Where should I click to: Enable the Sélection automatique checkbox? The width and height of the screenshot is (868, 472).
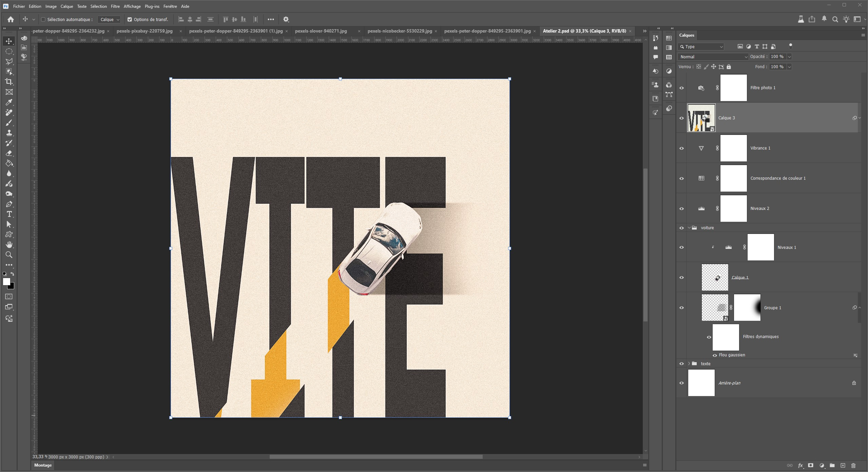pos(43,20)
